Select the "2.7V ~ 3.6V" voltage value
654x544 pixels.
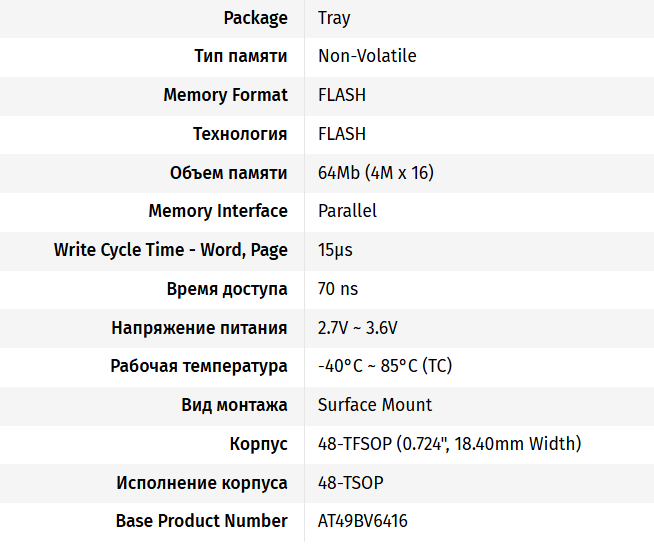[x=358, y=328]
